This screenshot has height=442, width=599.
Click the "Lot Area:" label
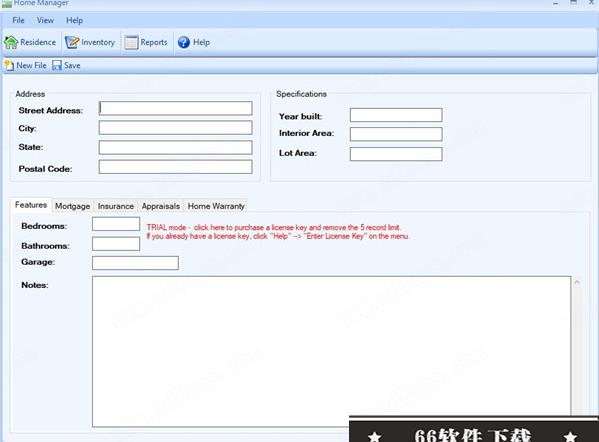[x=298, y=153]
